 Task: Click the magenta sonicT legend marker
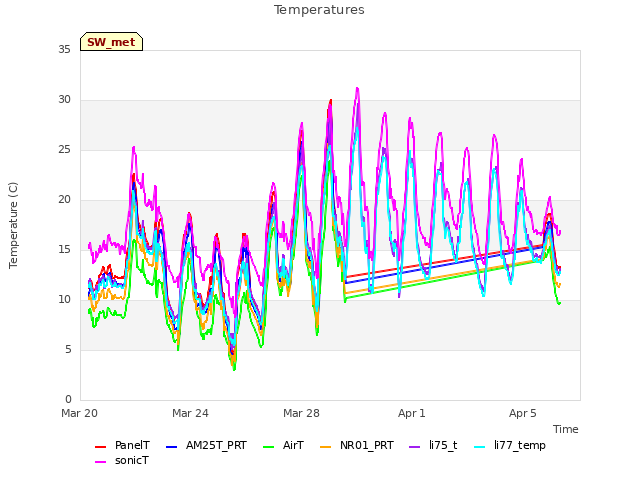pyautogui.click(x=100, y=462)
